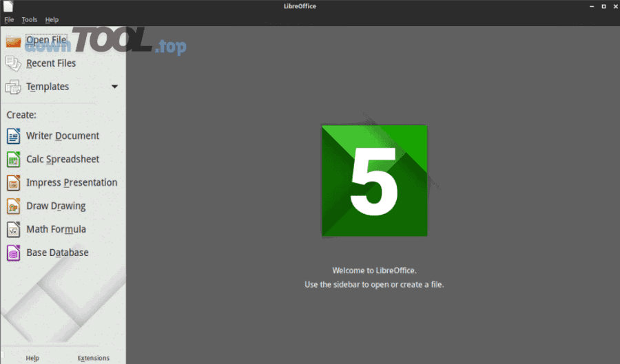
Task: Create a new Math Formula
Action: [56, 229]
